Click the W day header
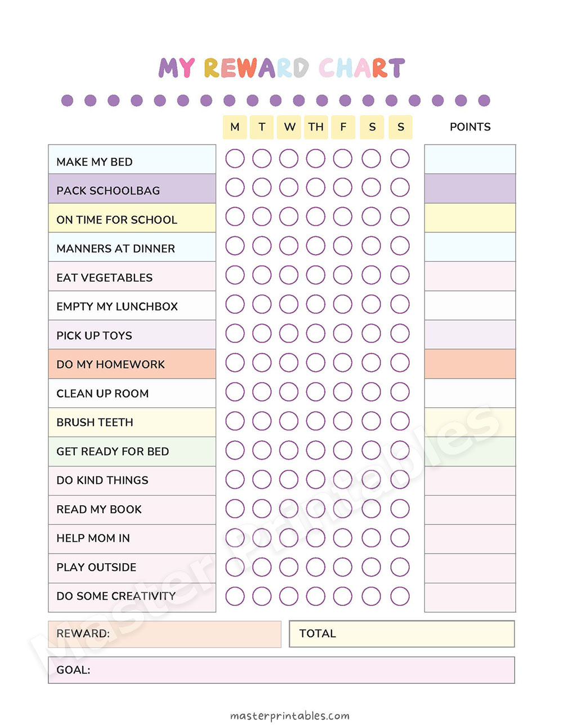 [289, 127]
